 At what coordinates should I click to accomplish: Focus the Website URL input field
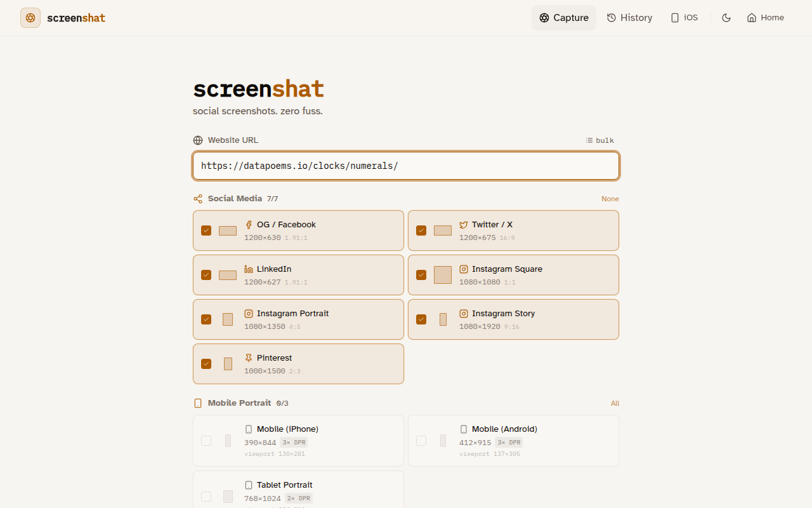pos(406,166)
